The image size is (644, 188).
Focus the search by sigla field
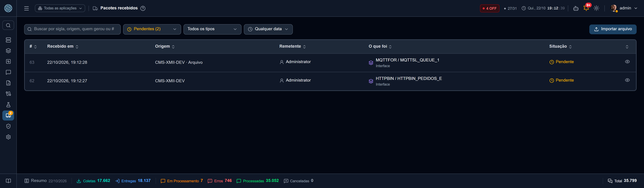coord(72,29)
